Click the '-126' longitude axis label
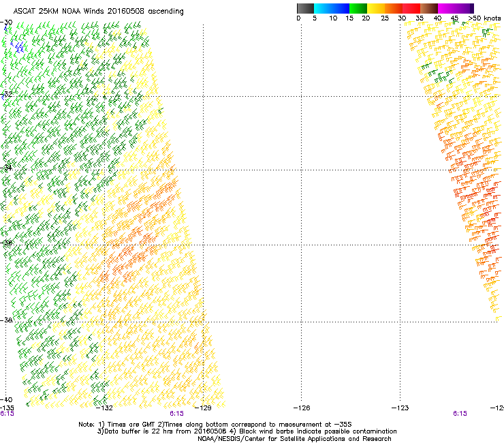The height and width of the screenshot is (443, 504). tap(302, 408)
